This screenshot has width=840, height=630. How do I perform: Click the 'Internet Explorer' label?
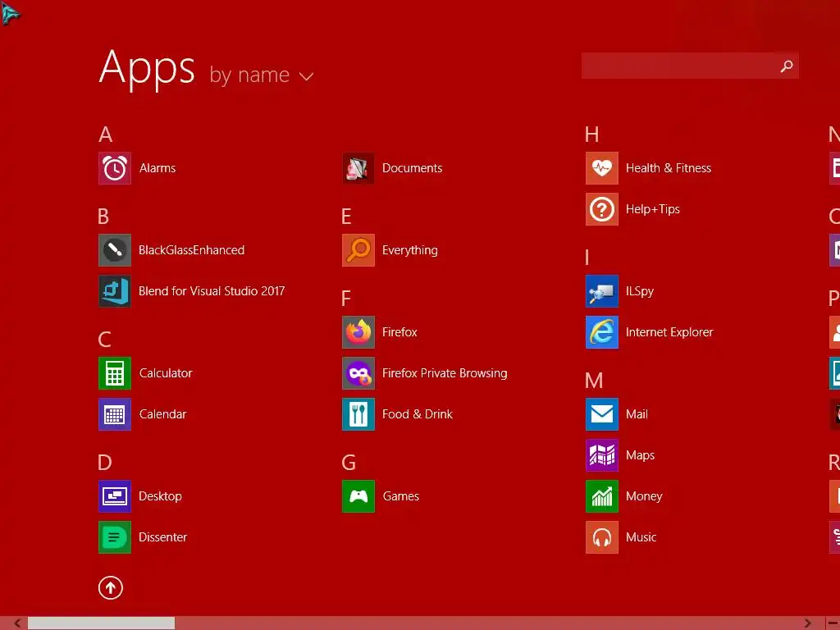[669, 332]
